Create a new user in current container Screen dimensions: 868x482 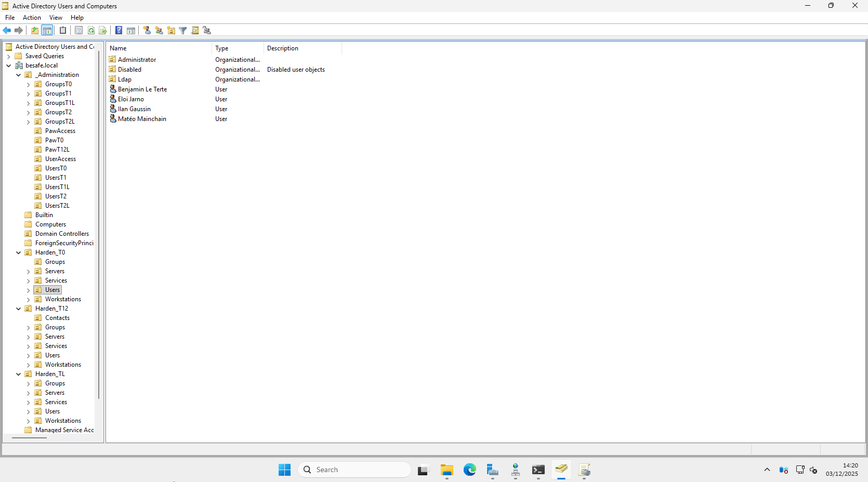[x=147, y=31]
